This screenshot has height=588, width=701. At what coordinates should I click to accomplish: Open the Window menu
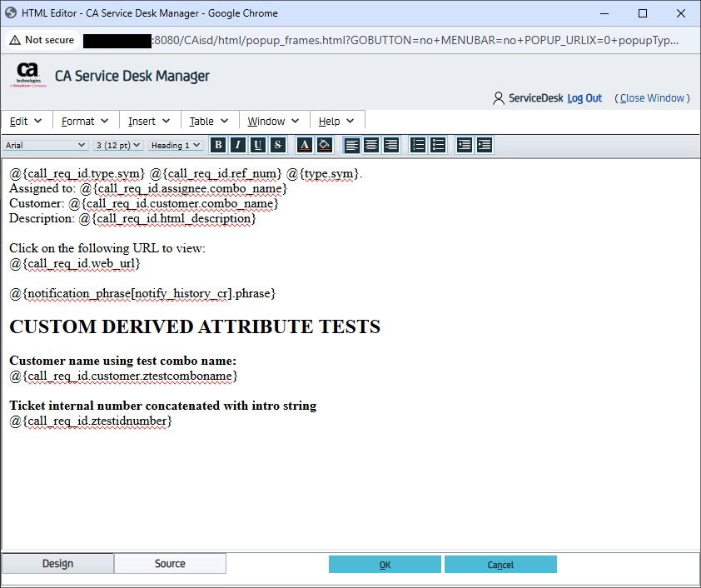(x=273, y=121)
